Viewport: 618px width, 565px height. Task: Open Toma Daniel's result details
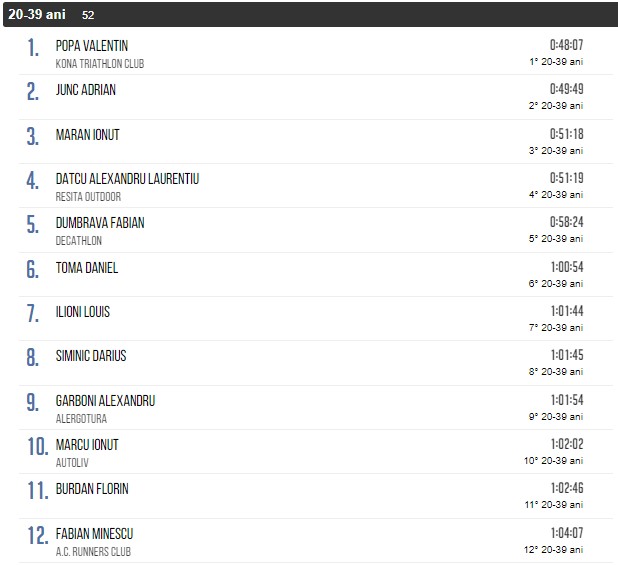(x=87, y=268)
